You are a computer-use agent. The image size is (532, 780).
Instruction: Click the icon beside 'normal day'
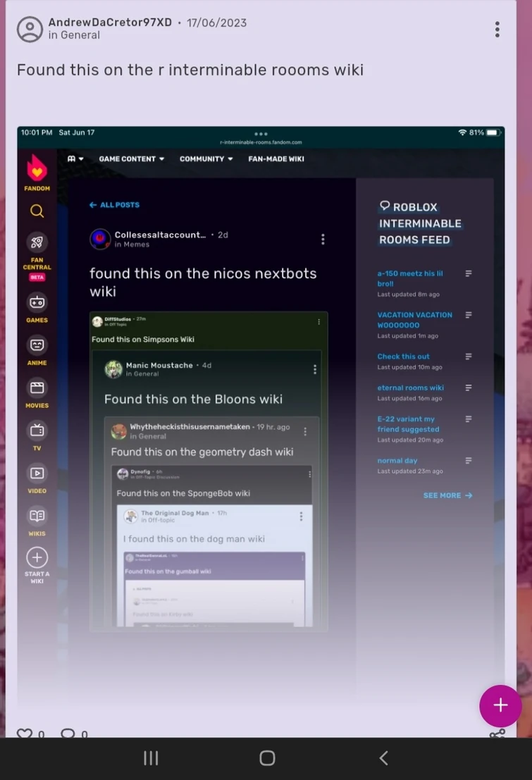click(469, 461)
